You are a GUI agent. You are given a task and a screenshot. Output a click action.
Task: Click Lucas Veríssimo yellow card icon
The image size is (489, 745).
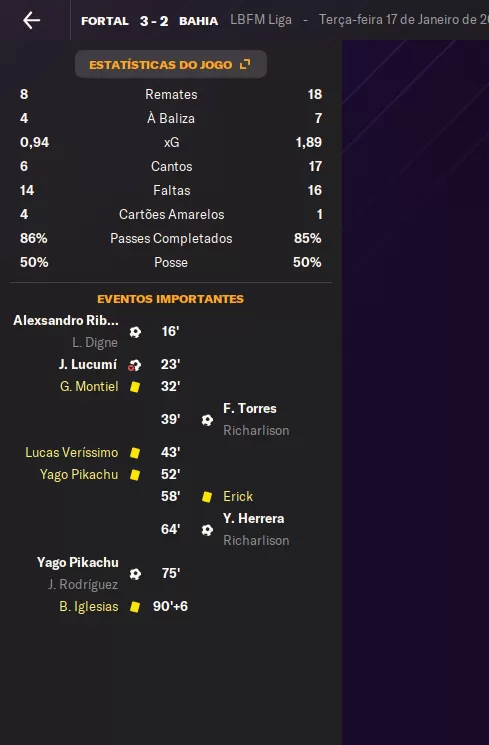pyautogui.click(x=135, y=453)
